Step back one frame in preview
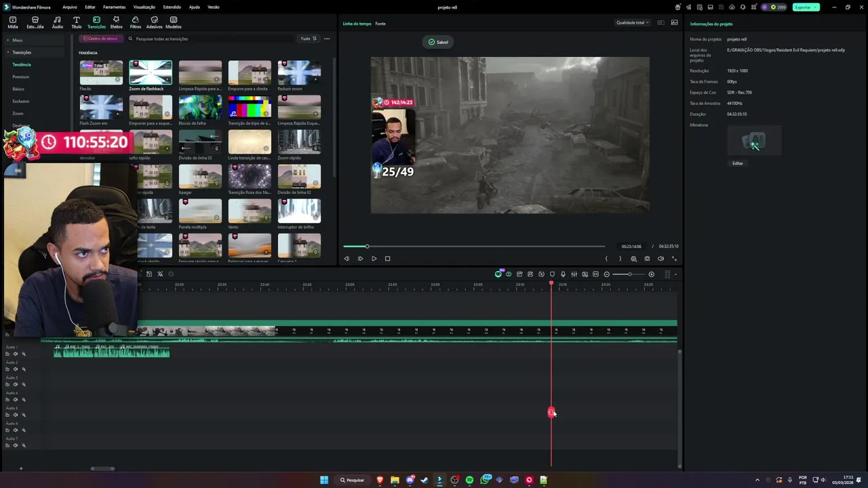Image resolution: width=868 pixels, height=488 pixels. (x=347, y=258)
